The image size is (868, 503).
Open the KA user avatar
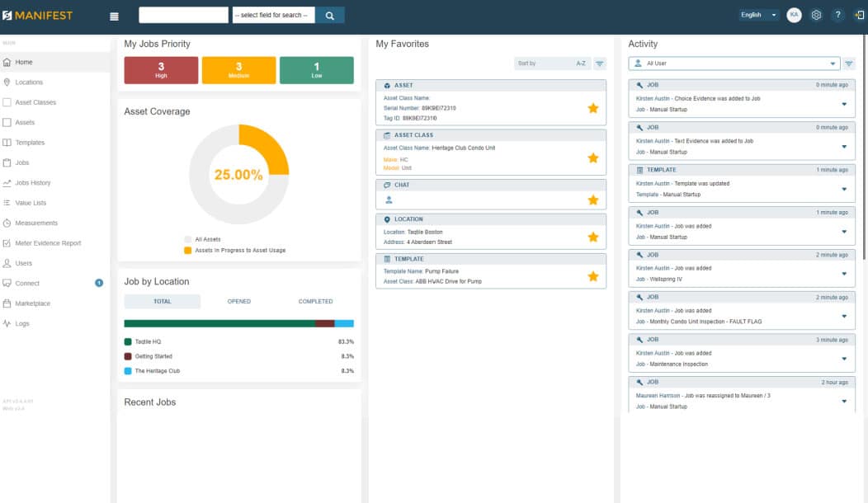pos(794,15)
